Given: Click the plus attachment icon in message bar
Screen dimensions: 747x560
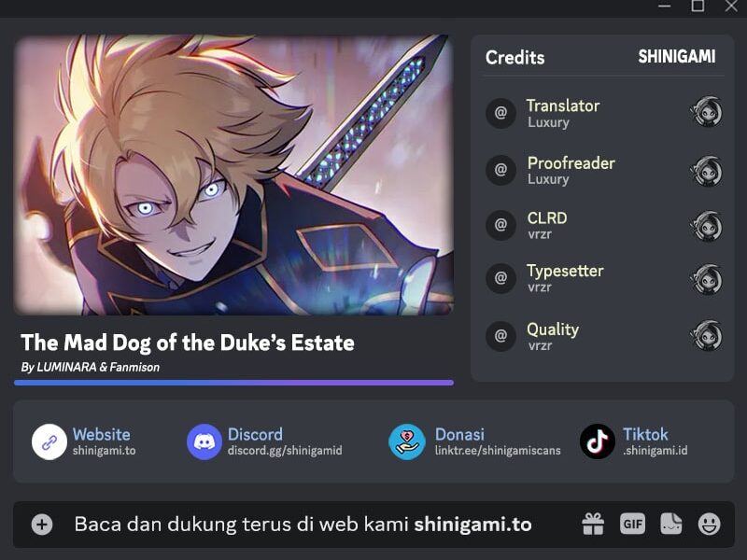Looking at the screenshot, I should [42, 525].
